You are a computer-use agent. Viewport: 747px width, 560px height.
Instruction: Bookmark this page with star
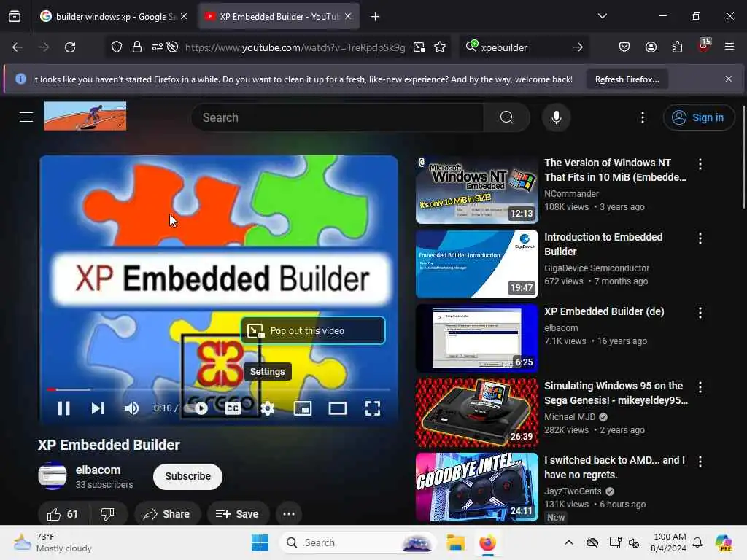440,47
